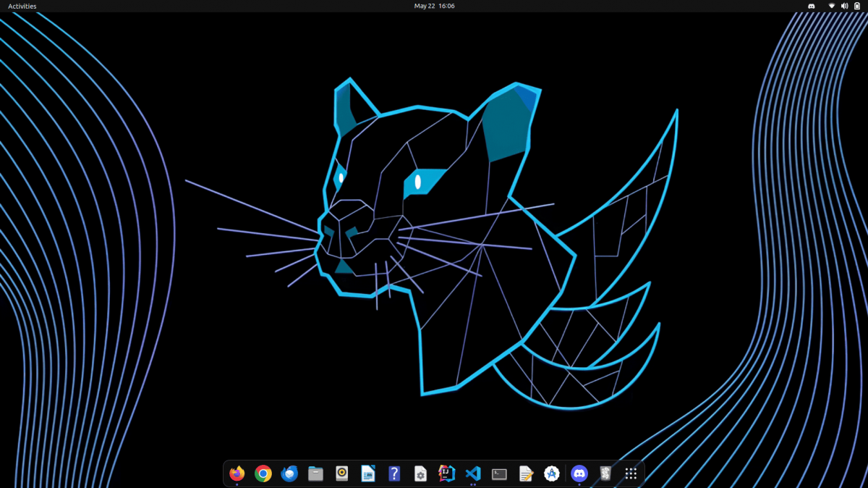Open the Files file manager

[315, 474]
